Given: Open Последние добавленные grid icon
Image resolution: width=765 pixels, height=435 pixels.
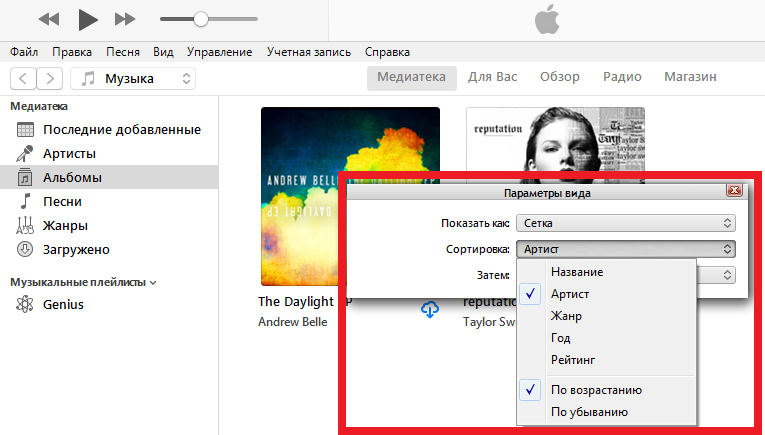Looking at the screenshot, I should (25, 130).
